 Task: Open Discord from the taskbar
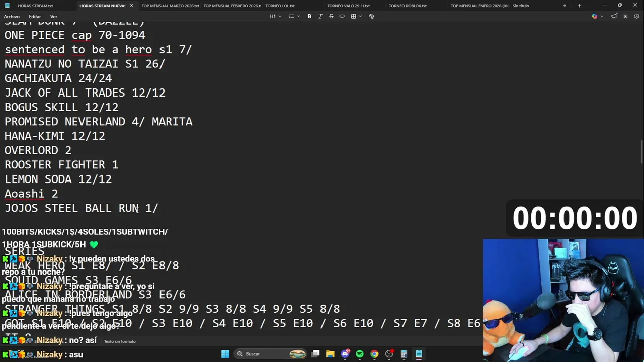[x=345, y=354]
